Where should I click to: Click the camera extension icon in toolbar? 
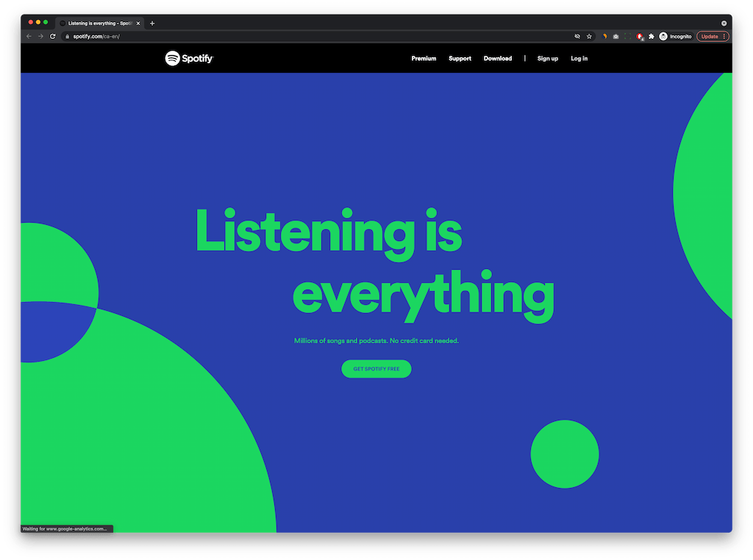615,36
